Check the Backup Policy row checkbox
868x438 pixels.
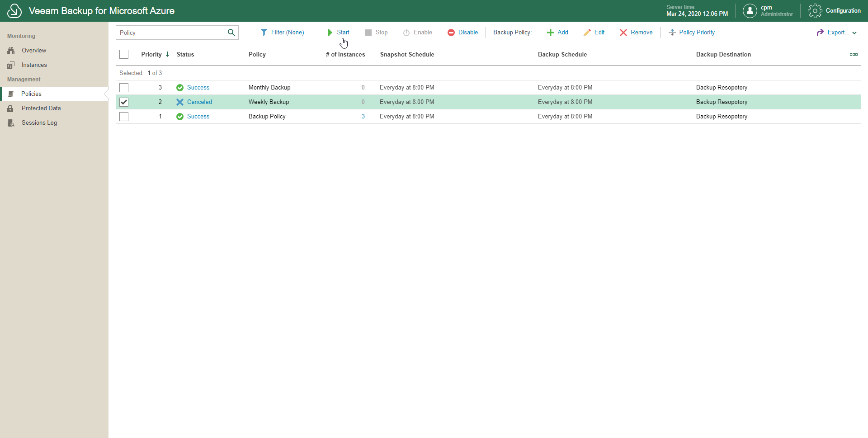[x=124, y=117]
